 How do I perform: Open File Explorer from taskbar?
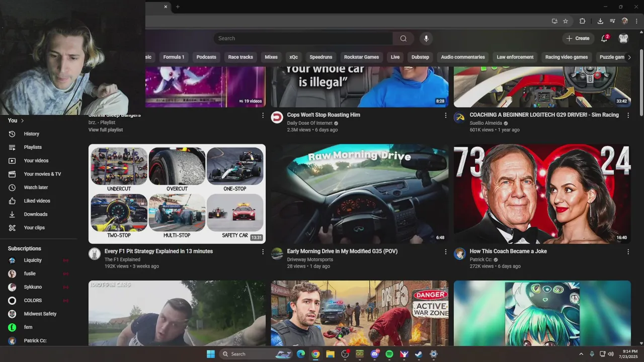(330, 354)
